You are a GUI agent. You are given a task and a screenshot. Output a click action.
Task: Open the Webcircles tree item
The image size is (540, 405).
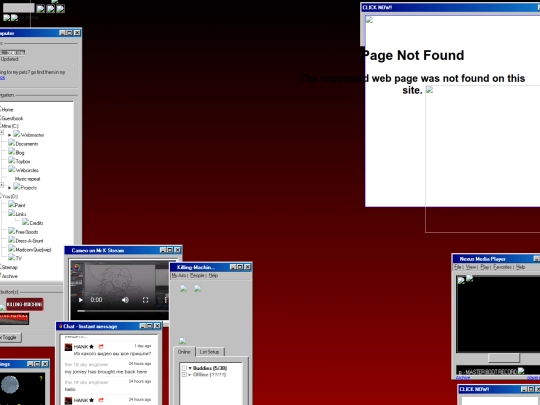tap(23, 170)
